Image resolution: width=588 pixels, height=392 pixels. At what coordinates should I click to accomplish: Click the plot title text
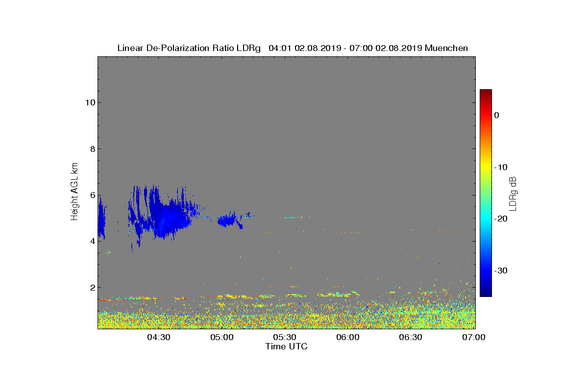pyautogui.click(x=293, y=48)
